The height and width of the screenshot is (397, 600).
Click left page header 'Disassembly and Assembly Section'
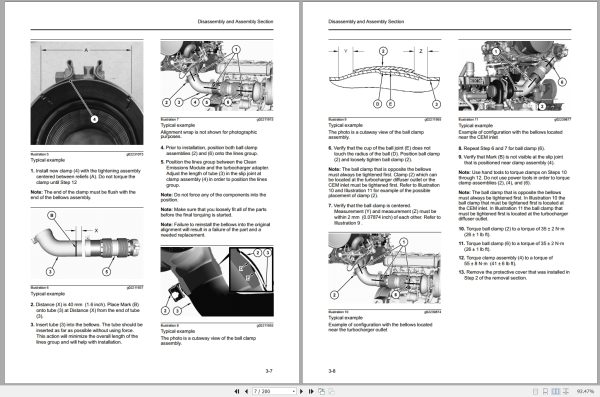pos(235,21)
